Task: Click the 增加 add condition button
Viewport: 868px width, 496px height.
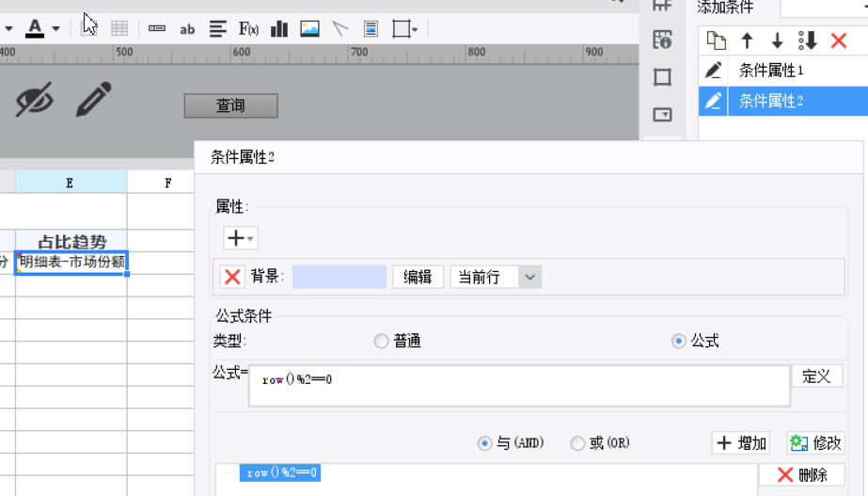Action: (741, 442)
